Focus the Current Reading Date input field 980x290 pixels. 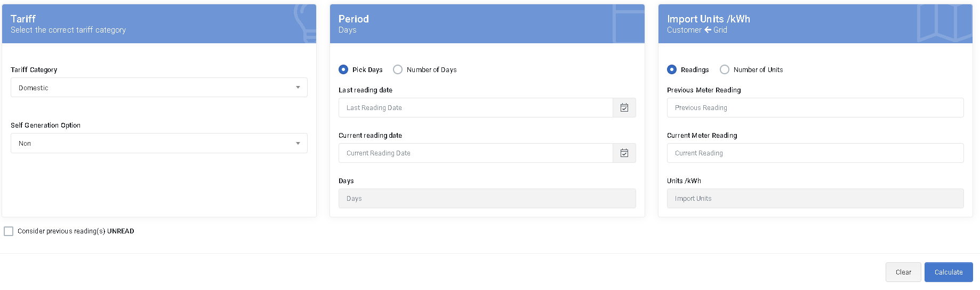coord(476,153)
